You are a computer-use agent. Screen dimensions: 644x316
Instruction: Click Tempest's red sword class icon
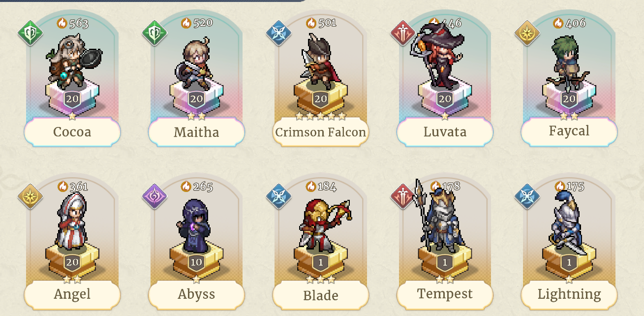[403, 196]
